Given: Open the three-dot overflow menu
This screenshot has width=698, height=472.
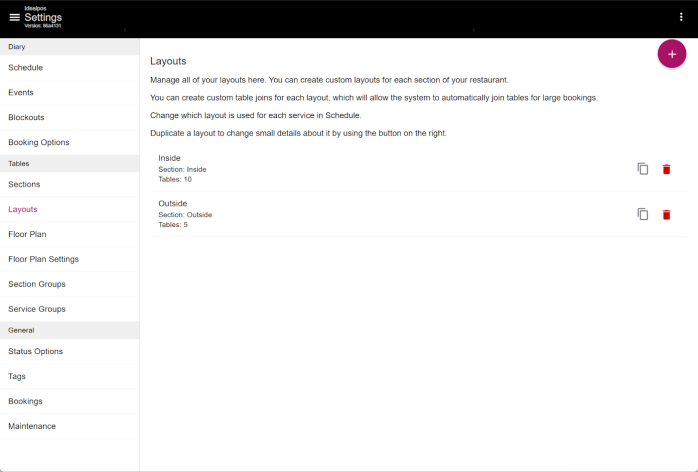Looking at the screenshot, I should (681, 17).
